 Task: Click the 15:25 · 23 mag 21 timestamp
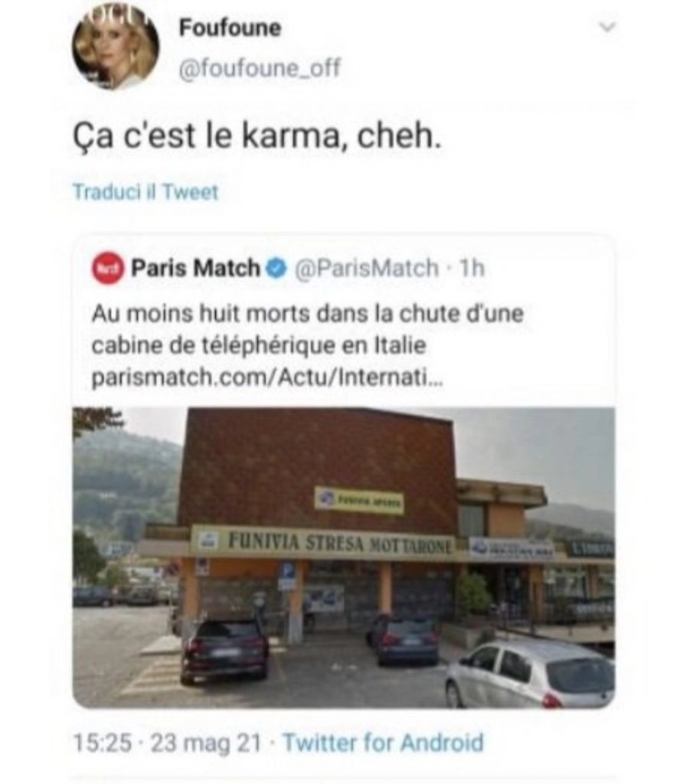[x=168, y=743]
